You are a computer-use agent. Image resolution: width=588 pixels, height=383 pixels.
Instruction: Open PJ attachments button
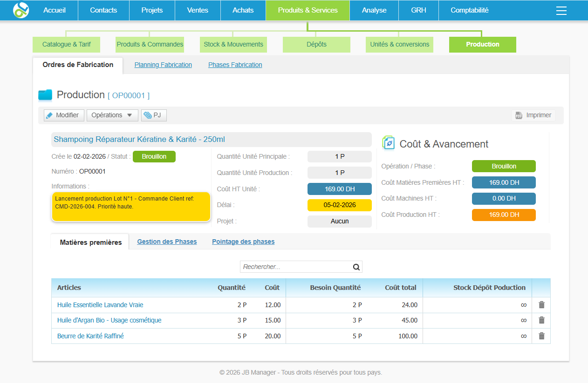pyautogui.click(x=153, y=115)
